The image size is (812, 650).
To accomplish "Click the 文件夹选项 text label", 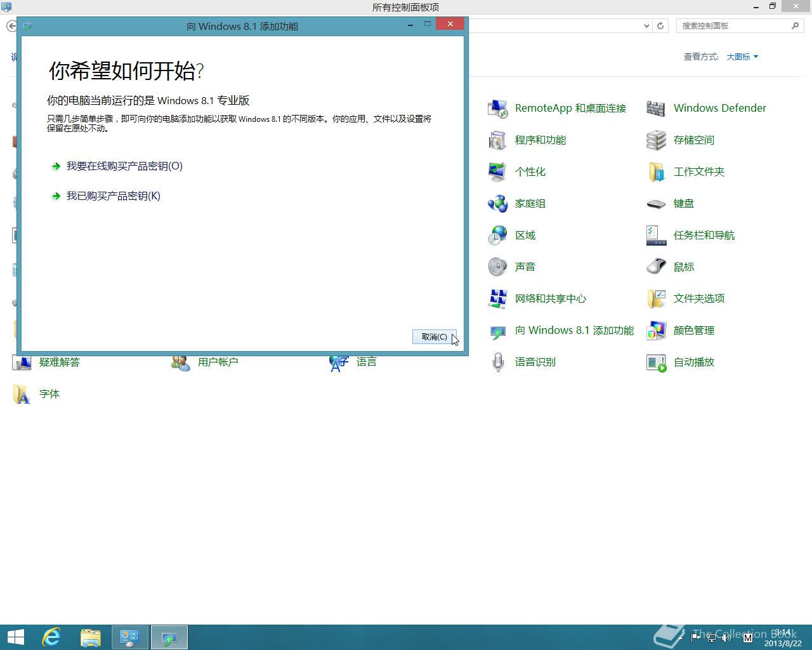I will (x=699, y=299).
